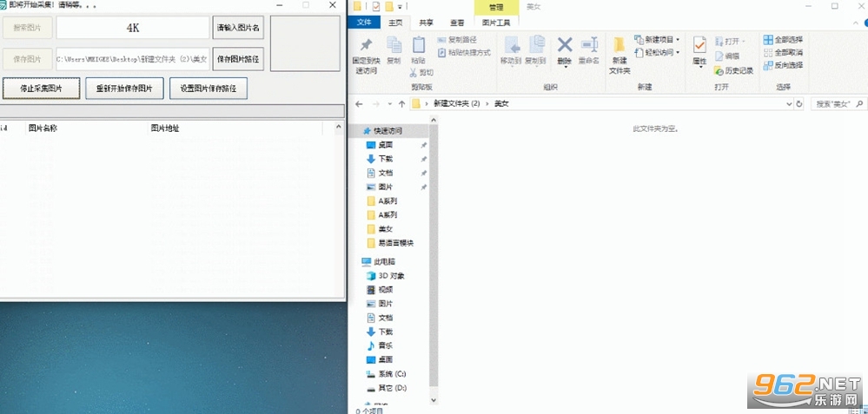Screen dimensions: 868x414
Task: Open the 文件 menu tab
Action: click(364, 23)
